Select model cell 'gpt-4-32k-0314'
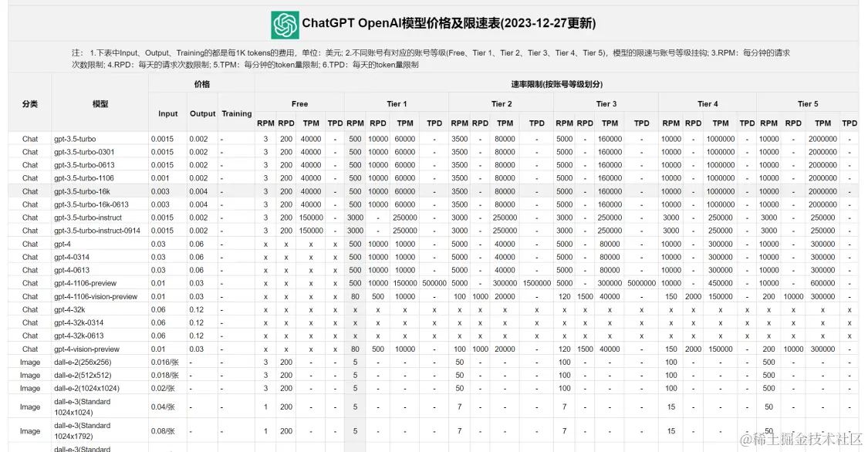The width and height of the screenshot is (868, 452). [79, 322]
